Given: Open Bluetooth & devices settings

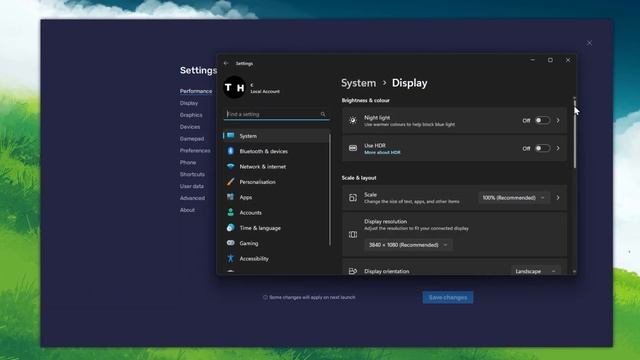Looking at the screenshot, I should click(x=276, y=151).
